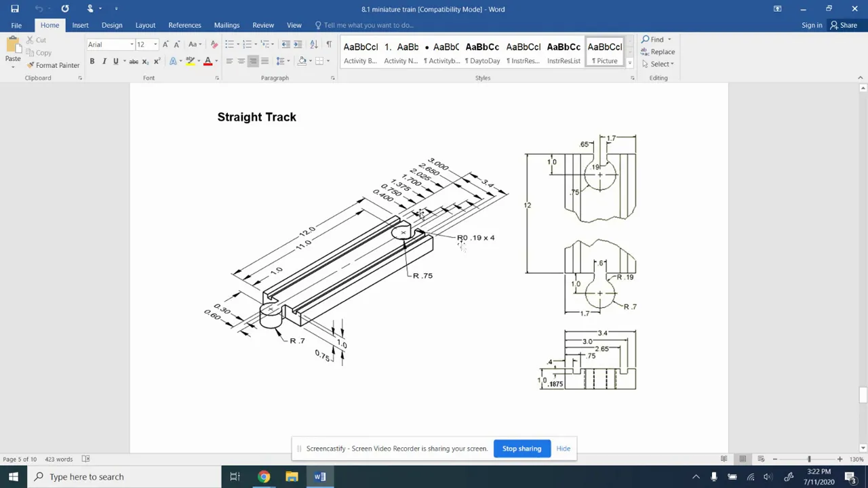Screen dimensions: 868x488
Task: Toggle Align Left paragraph alignment
Action: 229,62
